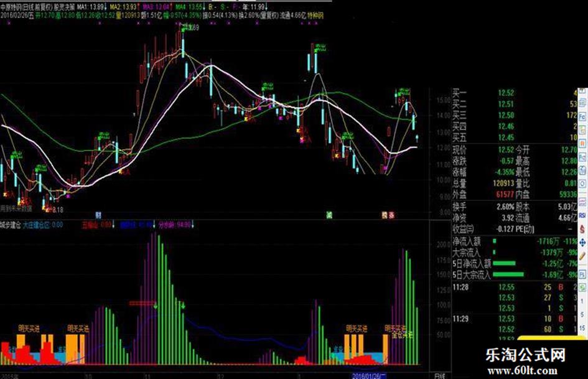Screen dimensions: 588x379
Task: Click the 收益 value -0.127
Action: pos(505,229)
